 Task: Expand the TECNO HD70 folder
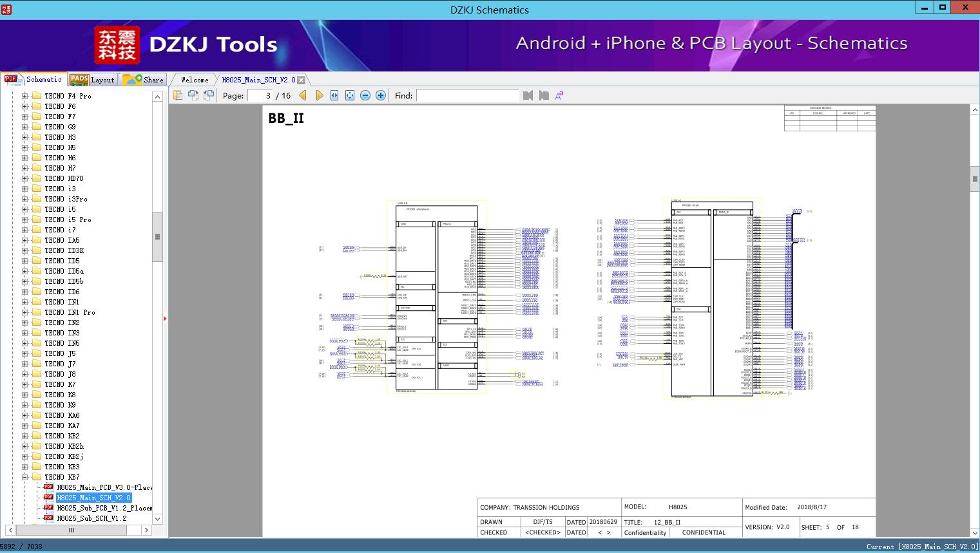pos(24,178)
